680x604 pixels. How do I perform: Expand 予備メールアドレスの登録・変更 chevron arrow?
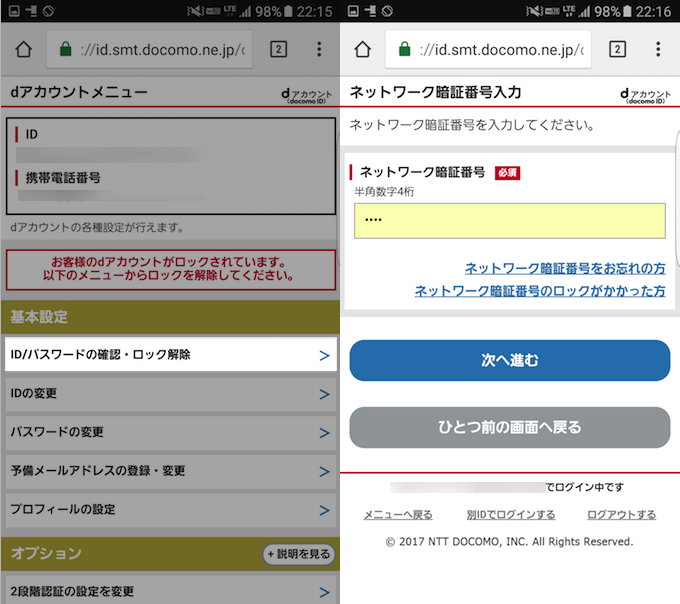[x=324, y=471]
